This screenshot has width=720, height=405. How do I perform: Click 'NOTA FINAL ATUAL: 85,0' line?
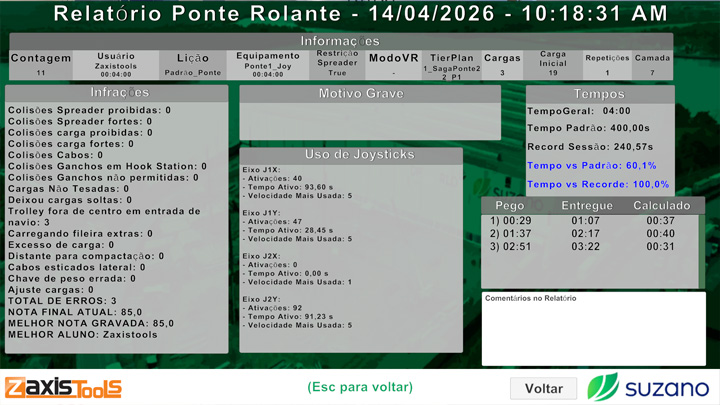[x=75, y=312]
